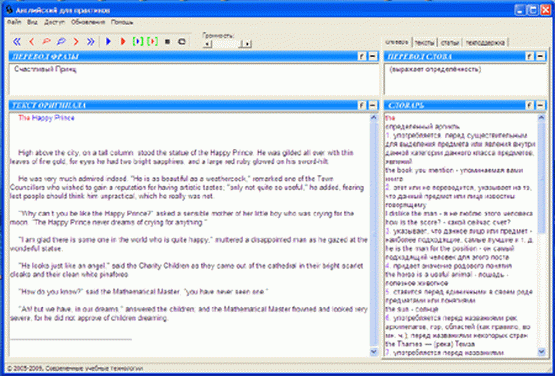Click green-bracketed red play icon
The height and width of the screenshot is (376, 555).
pos(153,42)
